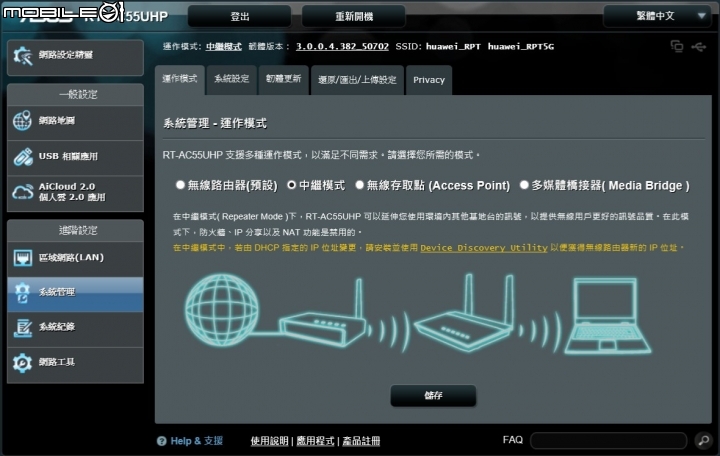Switch to the Privacy tab
The height and width of the screenshot is (456, 720).
point(429,80)
